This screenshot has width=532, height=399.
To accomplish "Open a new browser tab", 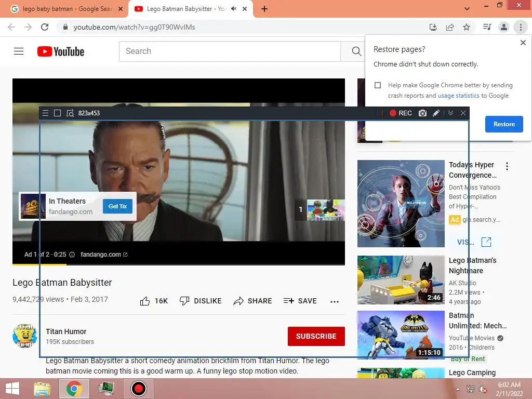I will [x=264, y=9].
